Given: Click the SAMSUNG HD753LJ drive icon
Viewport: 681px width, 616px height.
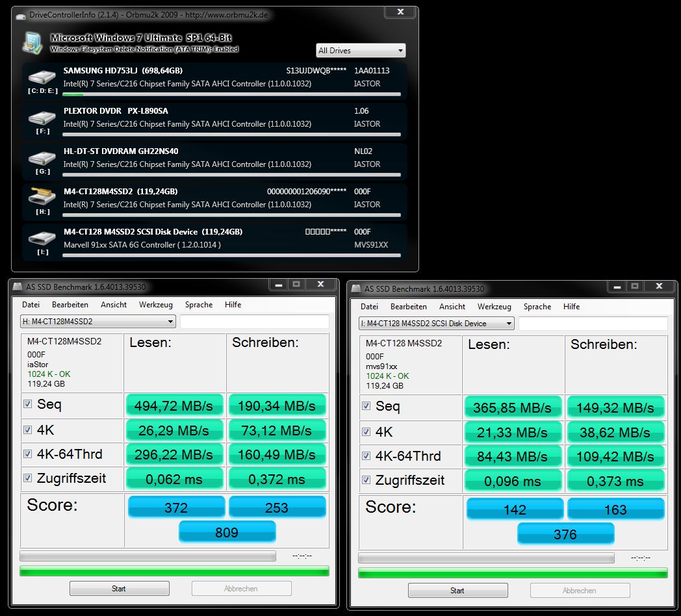Looking at the screenshot, I should point(42,77).
